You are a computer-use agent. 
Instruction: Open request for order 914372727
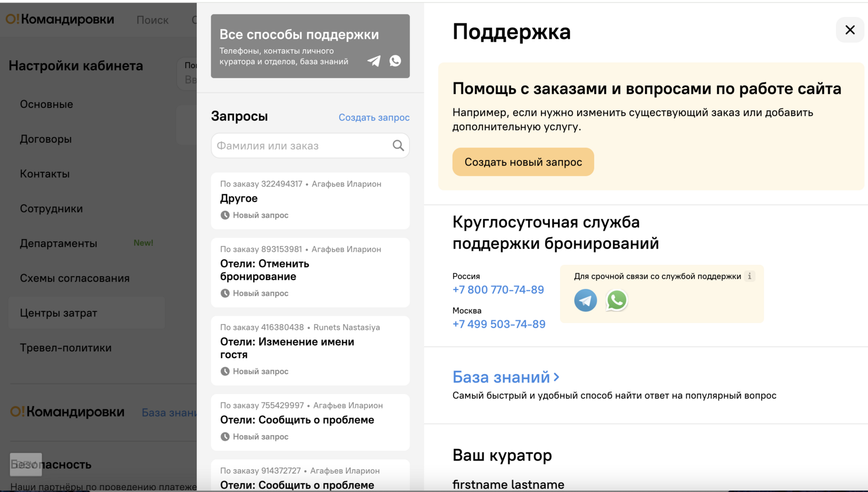(x=310, y=475)
